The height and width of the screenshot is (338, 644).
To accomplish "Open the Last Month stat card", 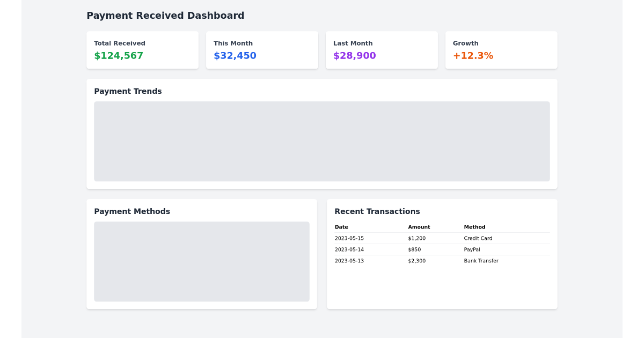I will tap(382, 50).
